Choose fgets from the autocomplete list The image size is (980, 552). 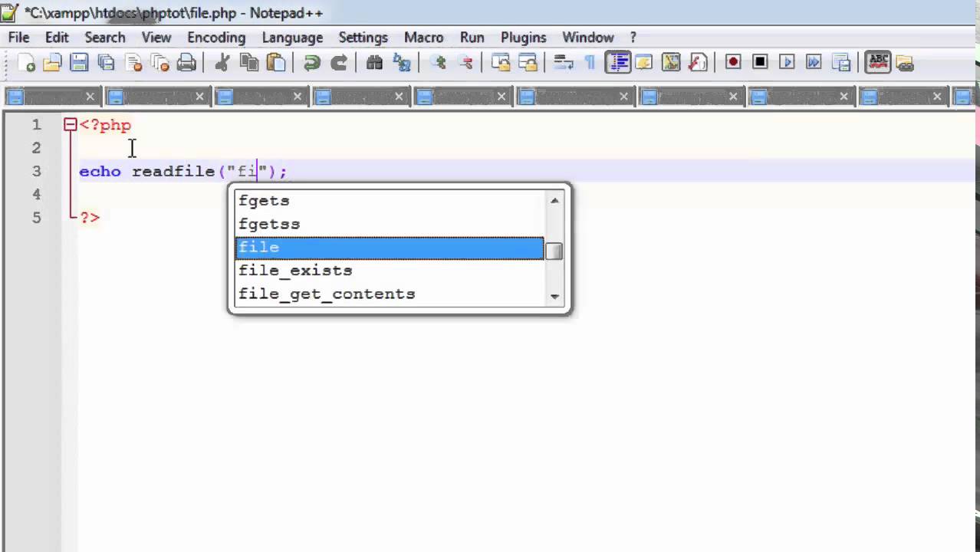pyautogui.click(x=390, y=201)
